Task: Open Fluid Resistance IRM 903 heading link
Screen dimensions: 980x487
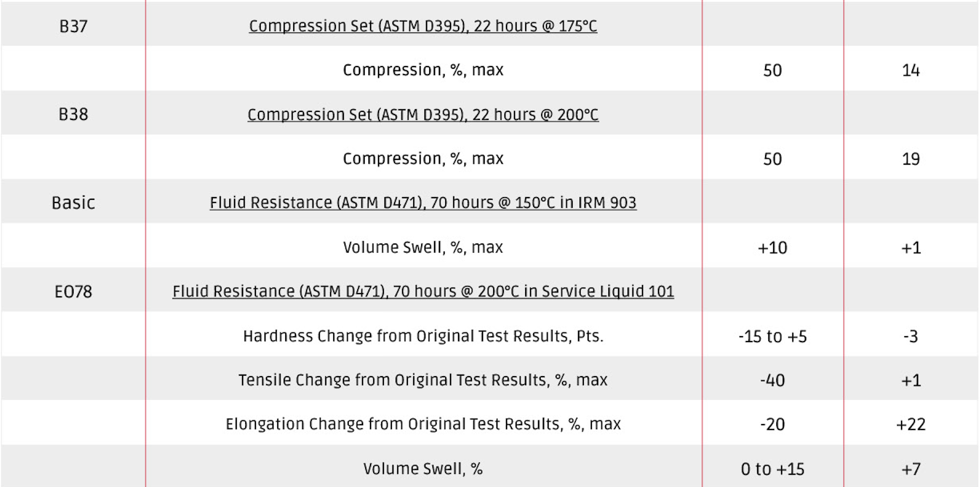Action: [x=423, y=203]
